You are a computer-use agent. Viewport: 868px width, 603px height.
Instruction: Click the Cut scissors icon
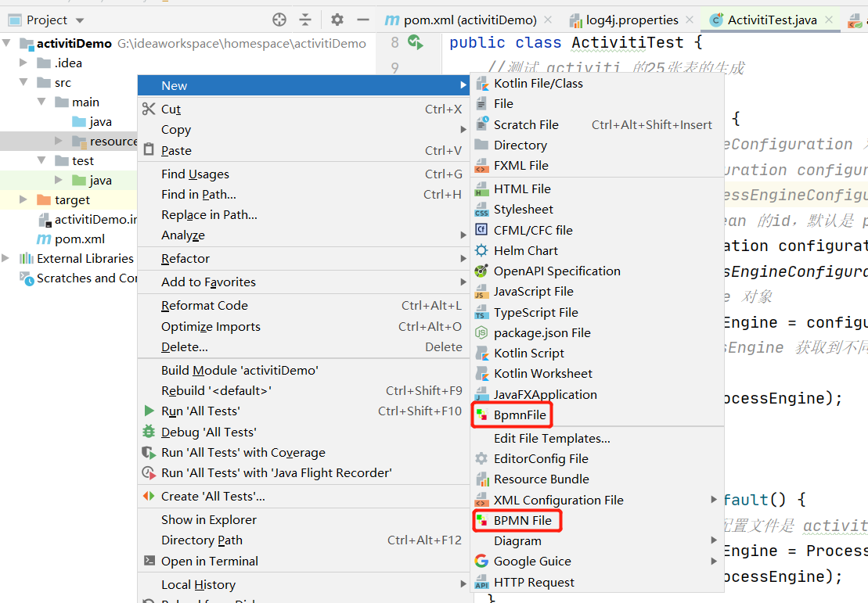[x=149, y=109]
